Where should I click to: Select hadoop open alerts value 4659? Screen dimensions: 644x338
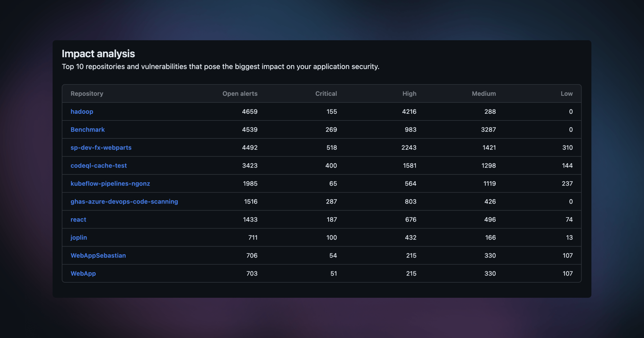click(x=250, y=112)
